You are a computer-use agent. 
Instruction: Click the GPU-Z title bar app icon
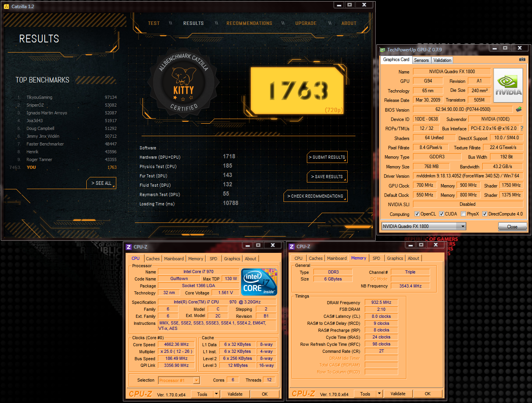click(383, 50)
